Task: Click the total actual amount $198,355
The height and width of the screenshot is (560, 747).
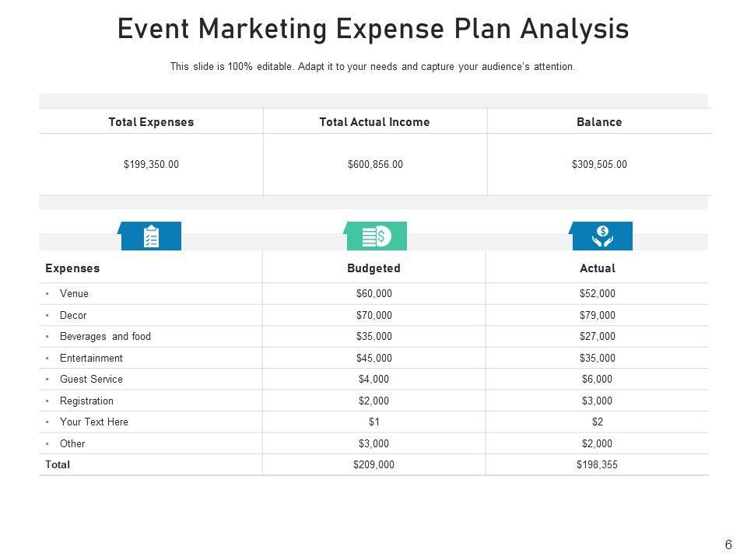Action: click(x=597, y=465)
